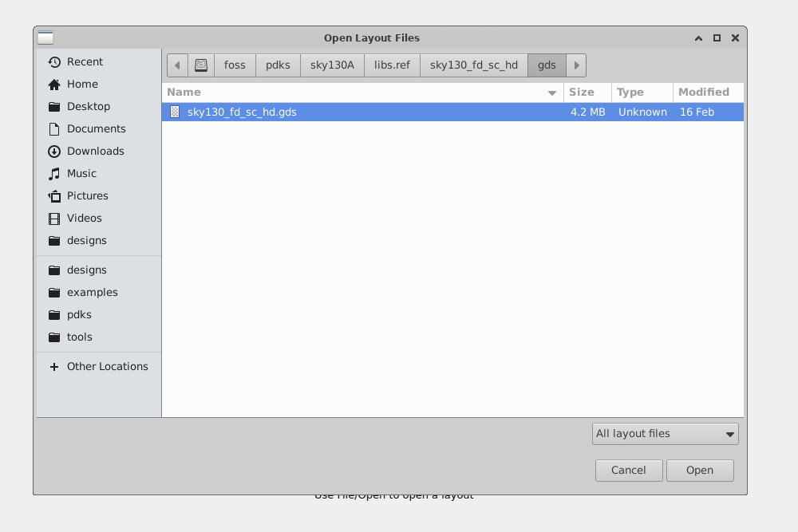Click the disk drive icon in path bar
This screenshot has width=798, height=532.
tap(200, 65)
